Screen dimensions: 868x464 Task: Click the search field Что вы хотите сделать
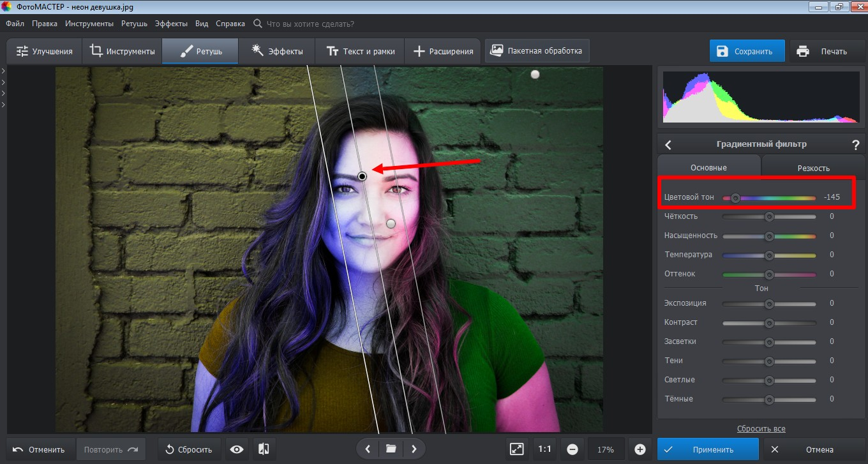click(x=310, y=24)
